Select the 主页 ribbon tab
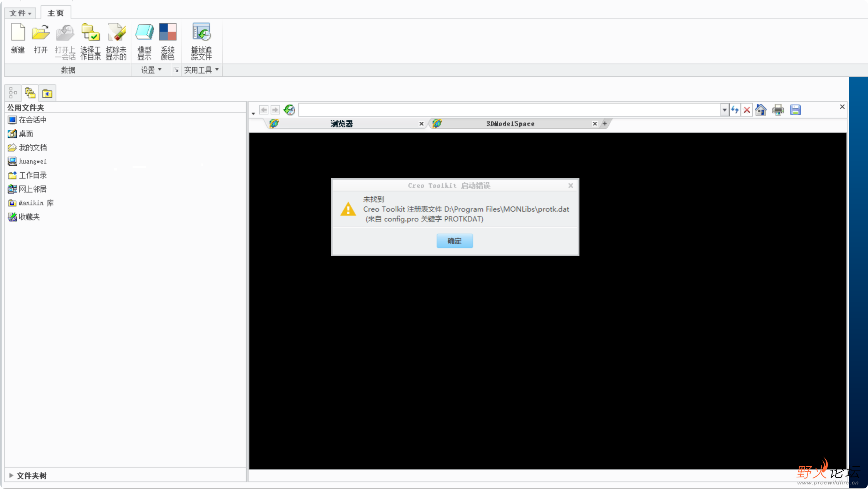This screenshot has height=489, width=868. point(55,13)
